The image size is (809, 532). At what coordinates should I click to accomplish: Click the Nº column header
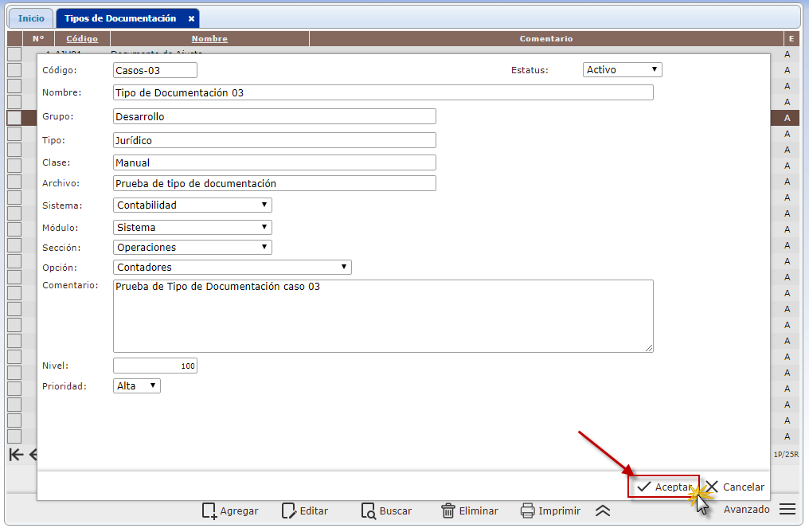click(x=38, y=39)
